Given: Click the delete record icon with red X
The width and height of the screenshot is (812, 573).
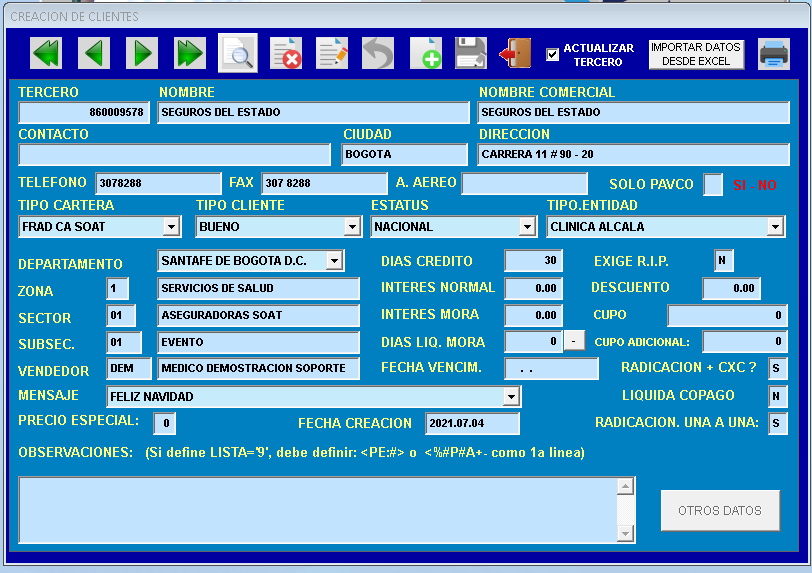Looking at the screenshot, I should (x=286, y=53).
